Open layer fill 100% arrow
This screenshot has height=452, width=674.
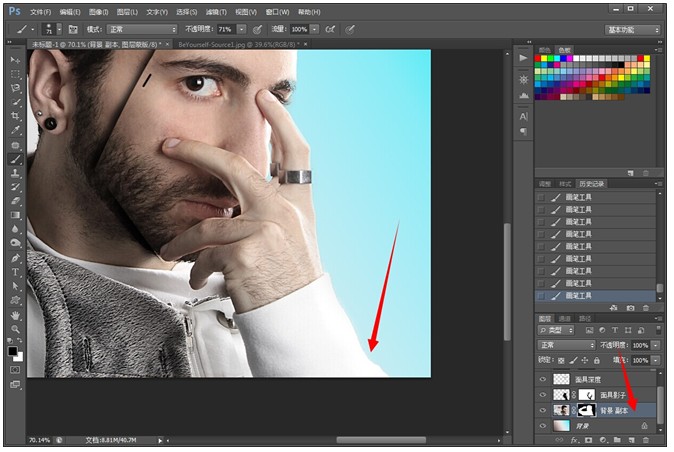[x=656, y=360]
